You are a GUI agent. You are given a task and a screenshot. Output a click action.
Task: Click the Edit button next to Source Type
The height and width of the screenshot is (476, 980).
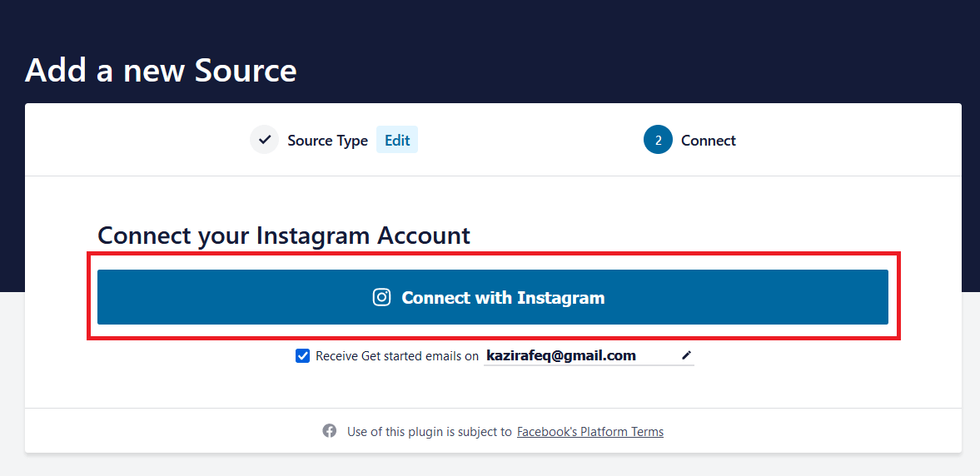(397, 140)
